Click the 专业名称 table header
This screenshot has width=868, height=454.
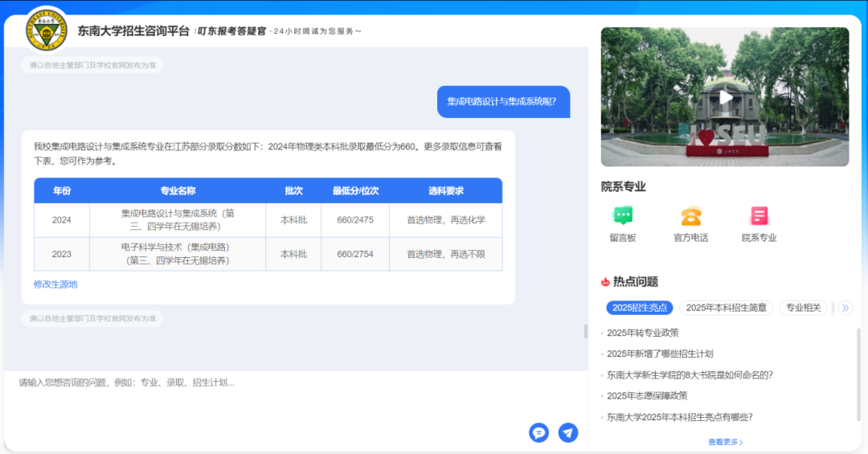[178, 190]
